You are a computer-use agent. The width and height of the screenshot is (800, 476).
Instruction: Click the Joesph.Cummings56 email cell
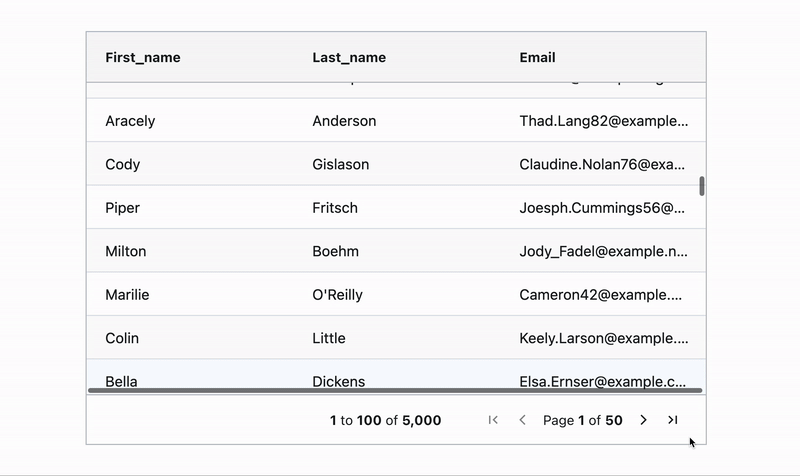coord(604,207)
